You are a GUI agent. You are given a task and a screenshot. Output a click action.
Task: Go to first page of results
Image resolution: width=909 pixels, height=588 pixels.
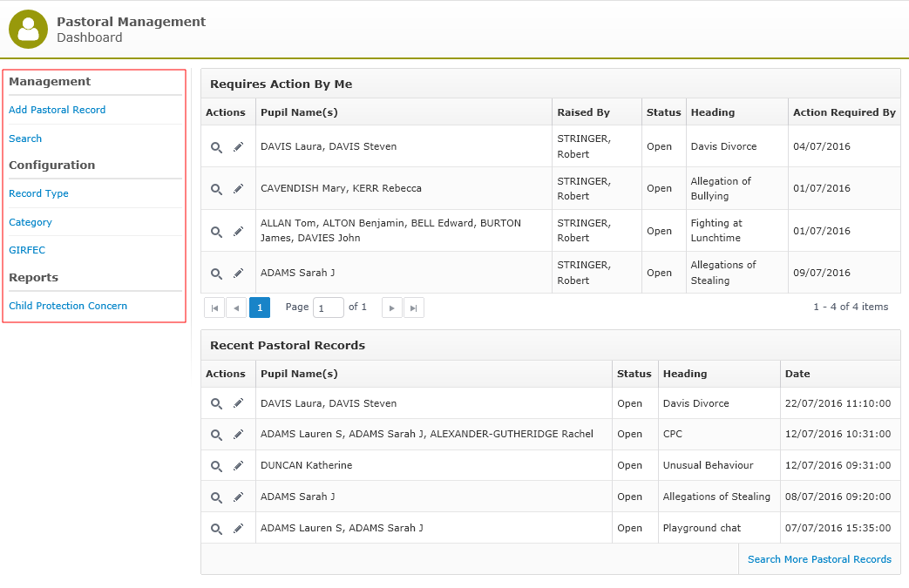[x=214, y=308]
